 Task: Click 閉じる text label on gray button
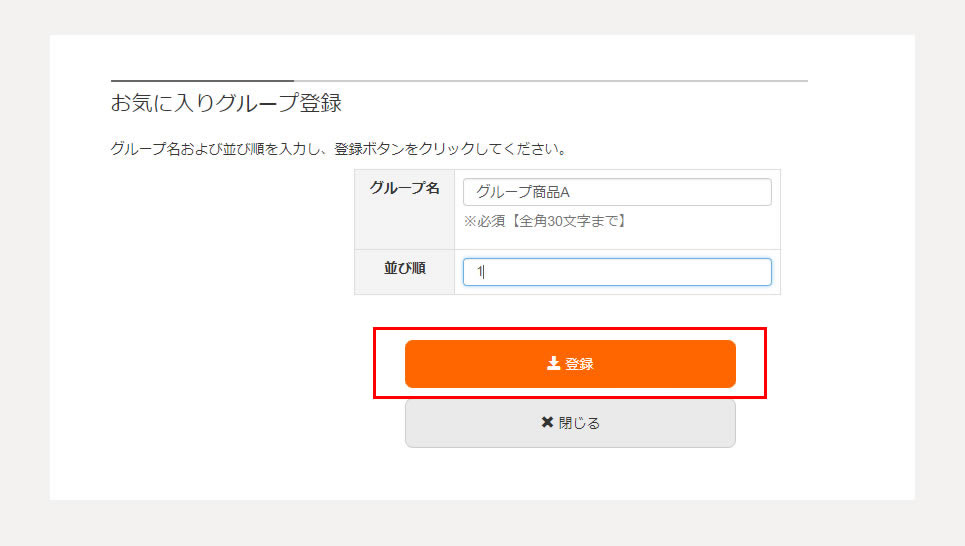tap(579, 423)
